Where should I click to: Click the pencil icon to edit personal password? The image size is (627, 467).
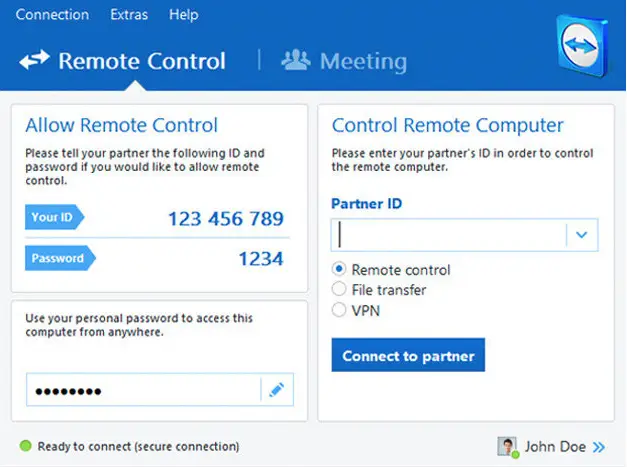coord(277,389)
